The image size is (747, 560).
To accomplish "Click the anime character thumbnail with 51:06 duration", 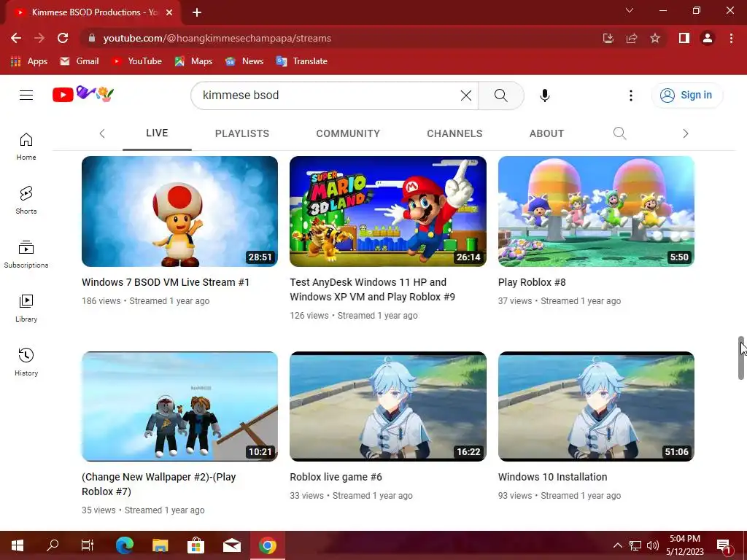I will coord(596,406).
